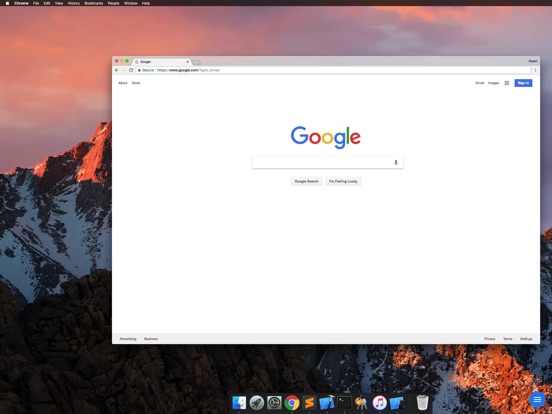Open the Bookmarks menu
The image size is (552, 414).
click(x=94, y=3)
